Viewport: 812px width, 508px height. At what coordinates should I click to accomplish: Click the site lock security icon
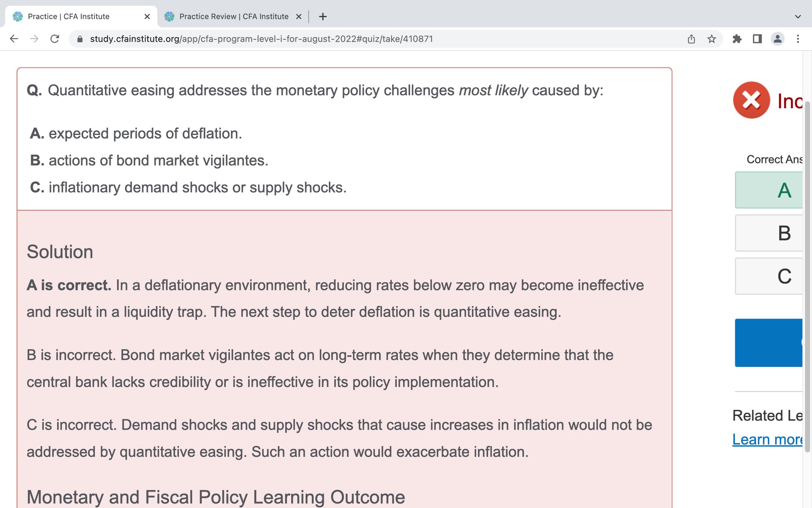pyautogui.click(x=80, y=39)
